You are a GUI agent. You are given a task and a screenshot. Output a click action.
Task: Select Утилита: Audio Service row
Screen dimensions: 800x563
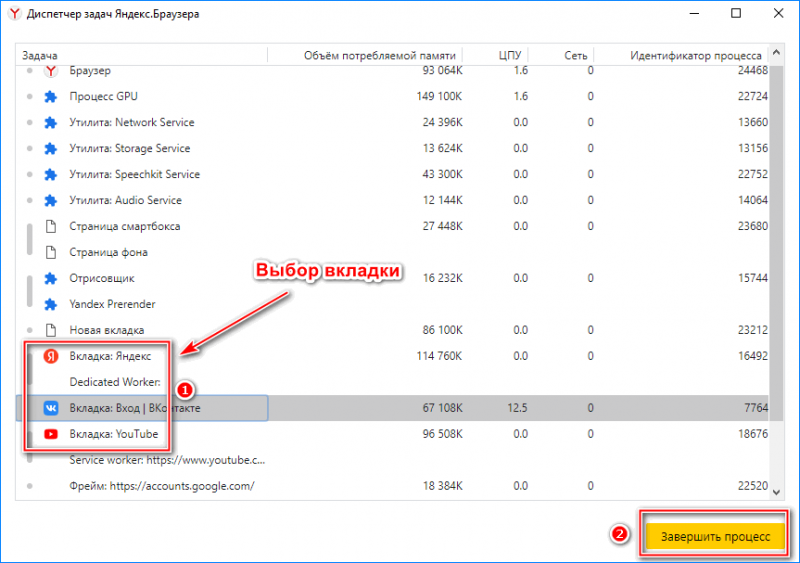(x=392, y=201)
